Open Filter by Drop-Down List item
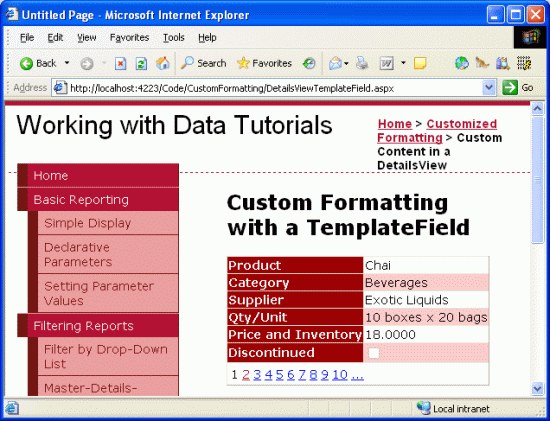 [x=108, y=356]
